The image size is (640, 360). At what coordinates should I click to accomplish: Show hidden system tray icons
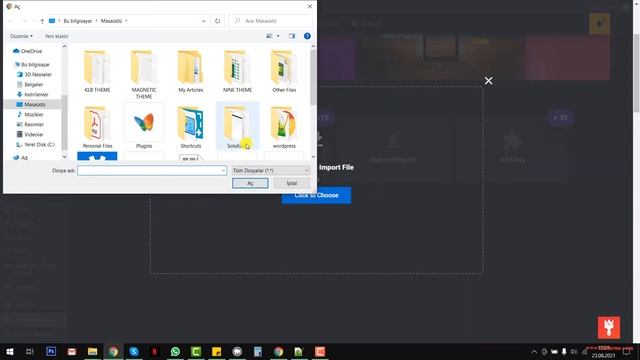coord(534,351)
